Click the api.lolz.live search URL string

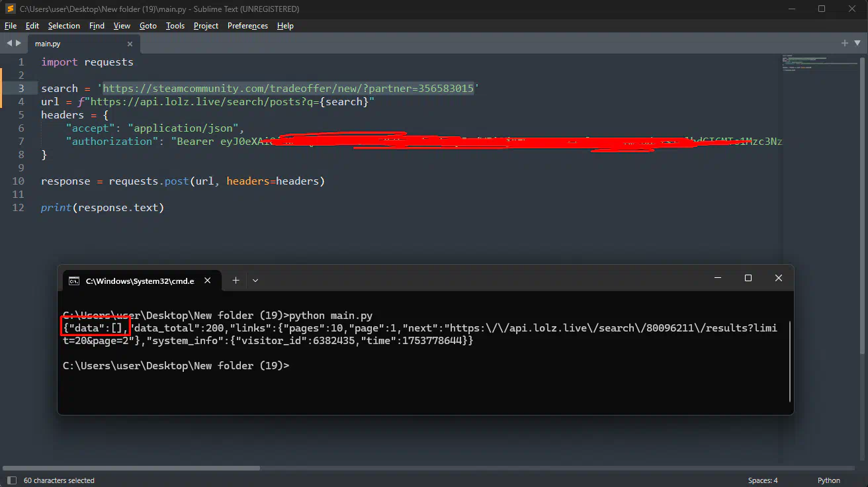coord(230,102)
